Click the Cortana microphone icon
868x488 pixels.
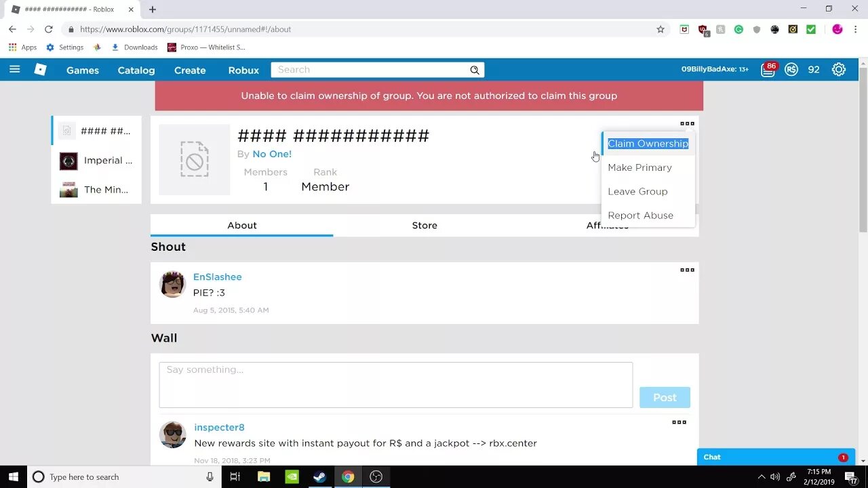click(x=210, y=476)
